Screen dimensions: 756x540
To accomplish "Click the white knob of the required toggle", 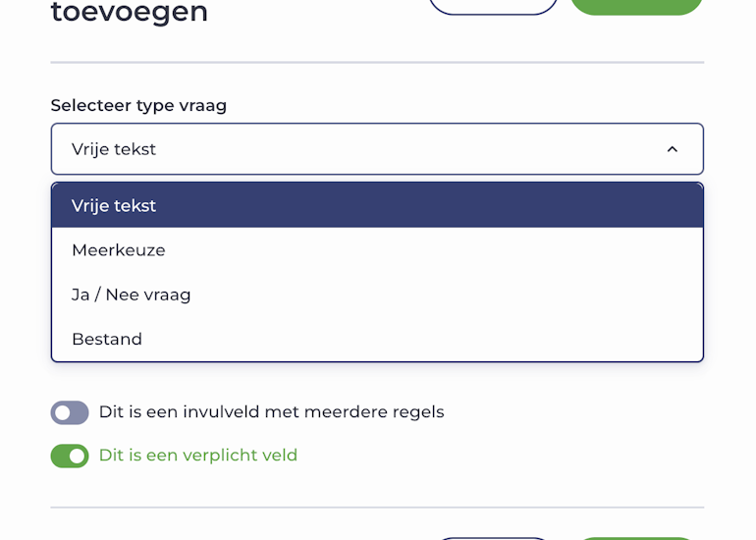I will [78, 456].
